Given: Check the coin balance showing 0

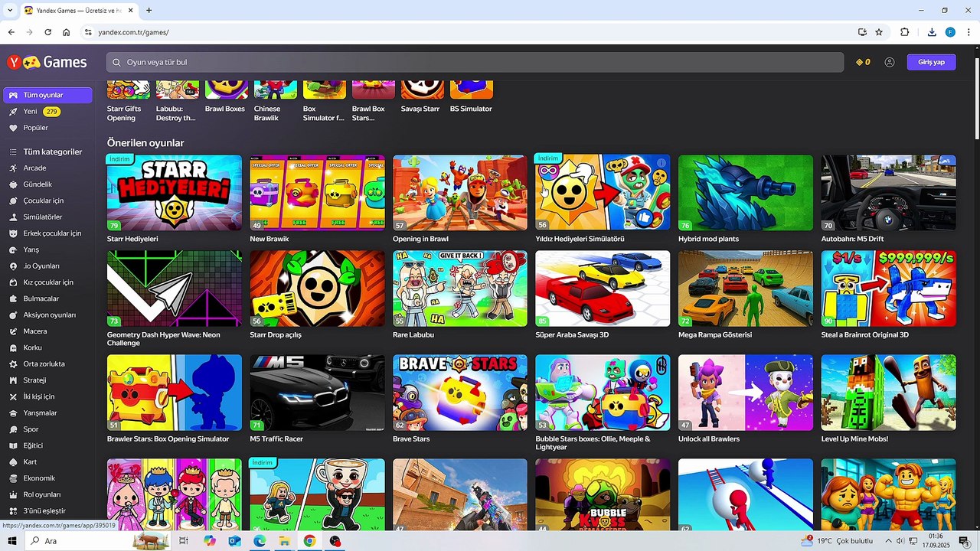Looking at the screenshot, I should pos(863,62).
